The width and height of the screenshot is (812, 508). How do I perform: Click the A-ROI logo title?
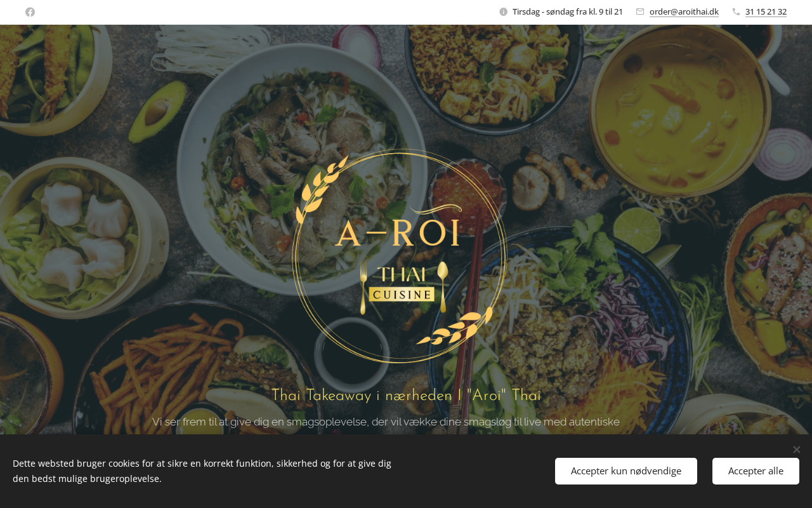click(398, 234)
